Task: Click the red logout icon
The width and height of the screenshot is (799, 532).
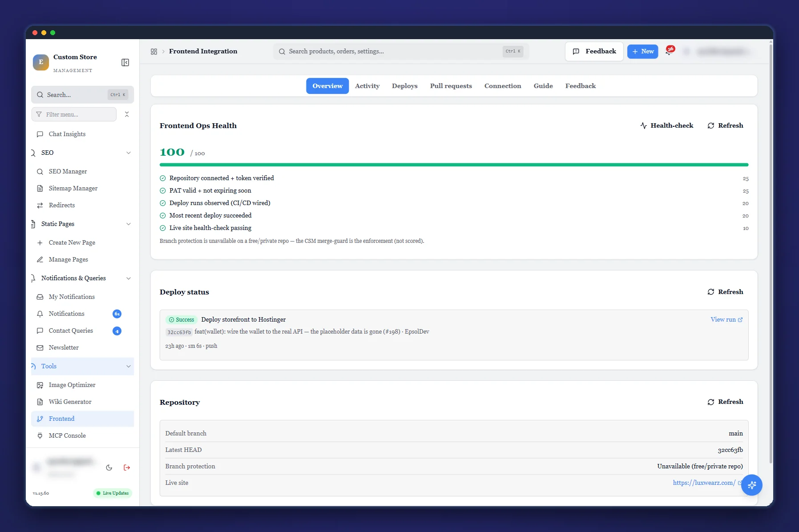Action: pyautogui.click(x=127, y=468)
